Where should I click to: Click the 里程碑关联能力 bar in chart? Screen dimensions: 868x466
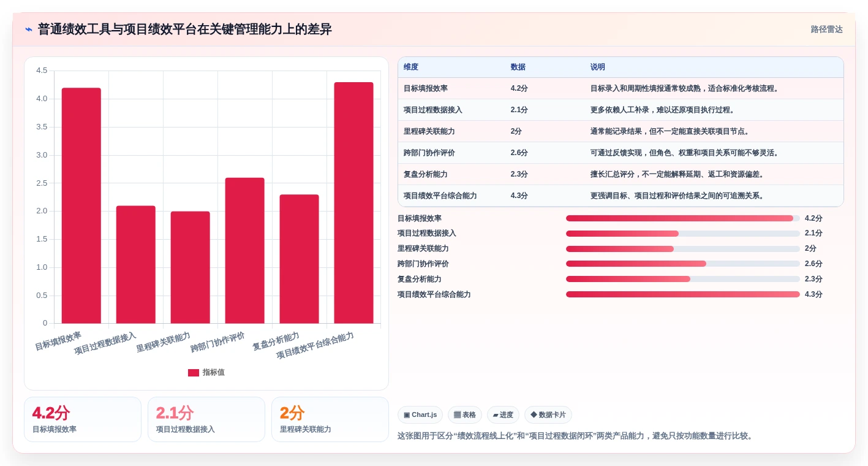pos(191,267)
